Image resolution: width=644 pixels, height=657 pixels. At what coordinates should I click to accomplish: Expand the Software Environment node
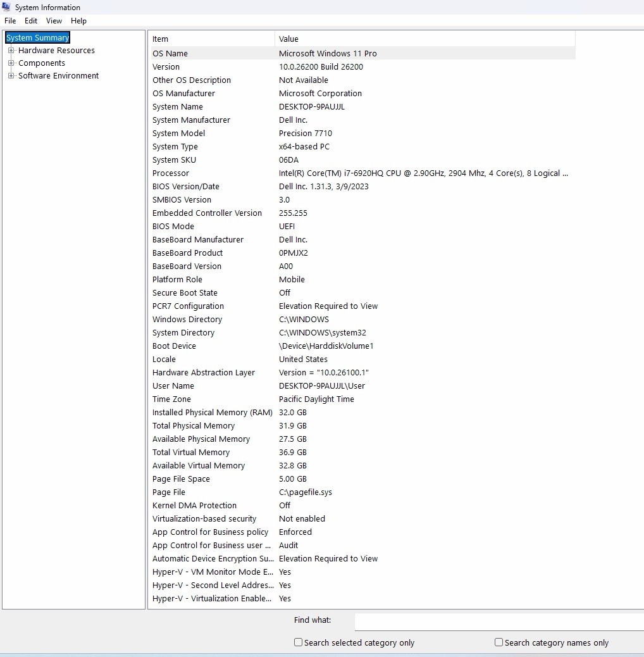[x=11, y=75]
